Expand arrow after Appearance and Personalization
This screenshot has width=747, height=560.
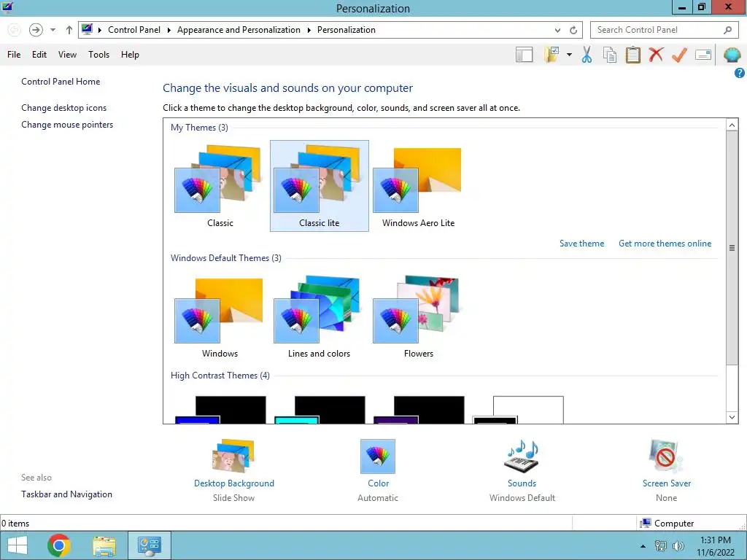[309, 30]
